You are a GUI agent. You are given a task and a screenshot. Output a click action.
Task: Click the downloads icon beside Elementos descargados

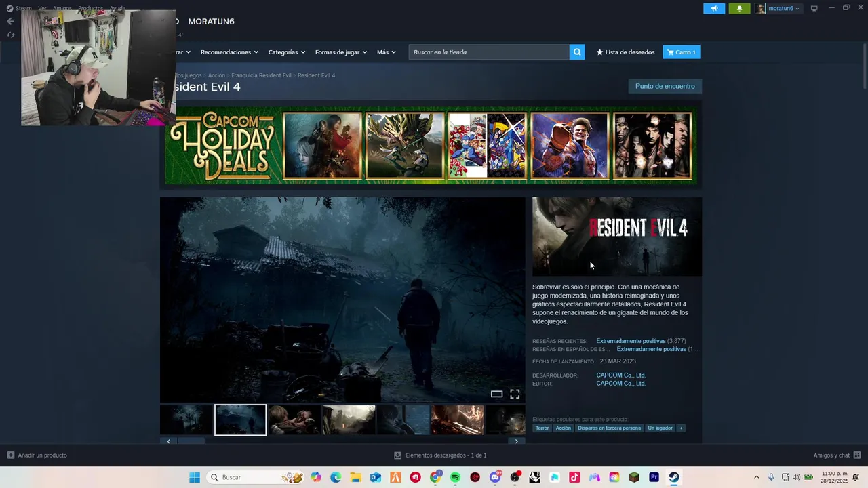(x=398, y=455)
